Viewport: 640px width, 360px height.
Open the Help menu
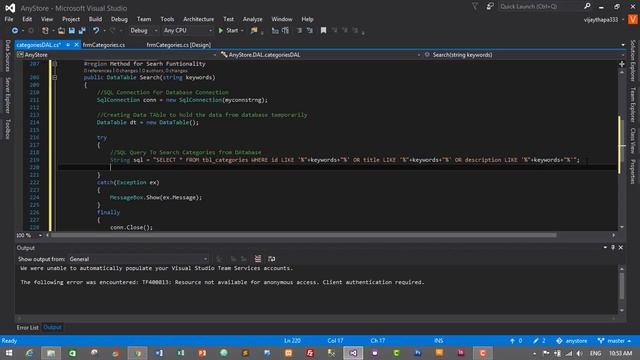[307, 19]
